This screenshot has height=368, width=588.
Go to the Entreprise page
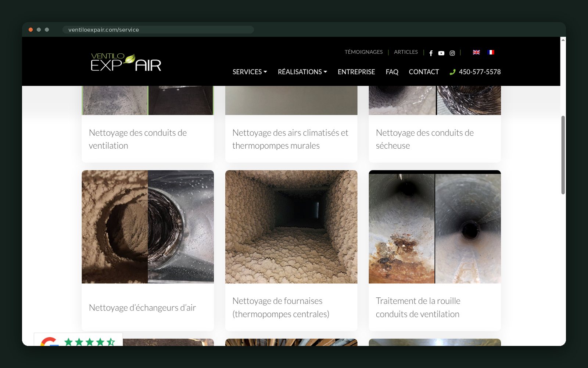[x=356, y=72]
